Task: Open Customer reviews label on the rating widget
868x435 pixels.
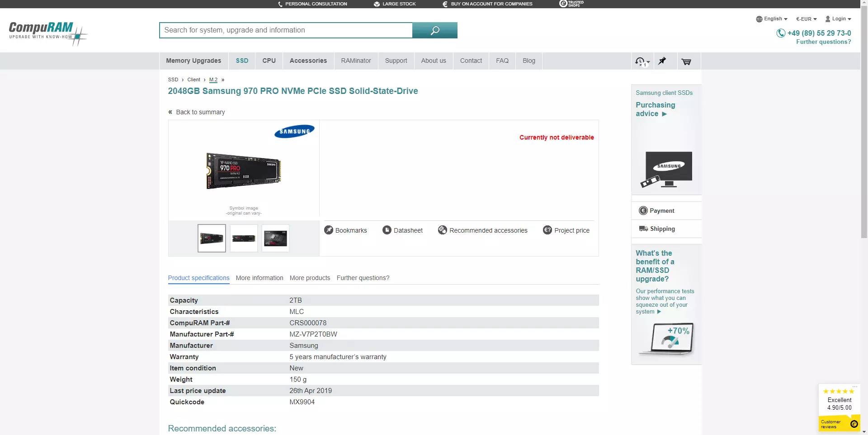Action: pos(831,424)
